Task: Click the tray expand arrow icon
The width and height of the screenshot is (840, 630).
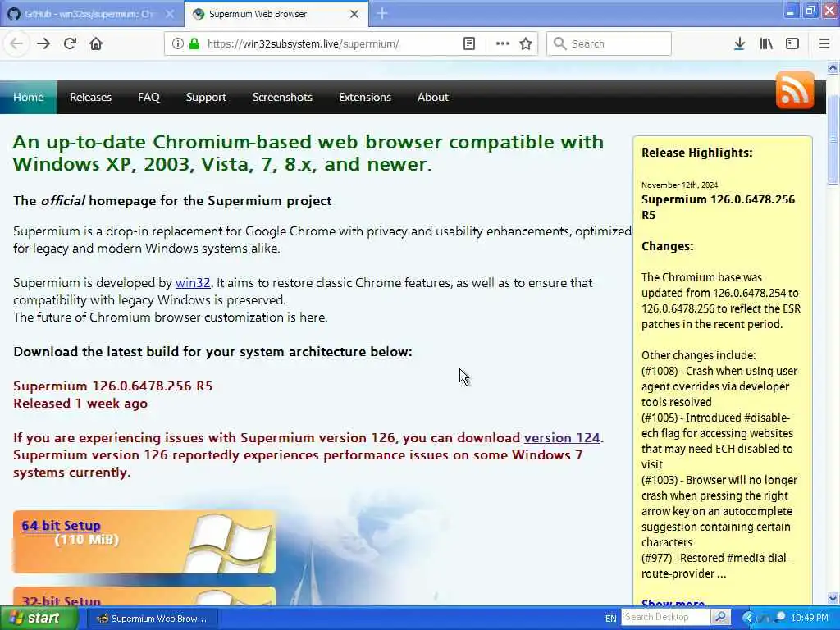Action: click(x=748, y=618)
